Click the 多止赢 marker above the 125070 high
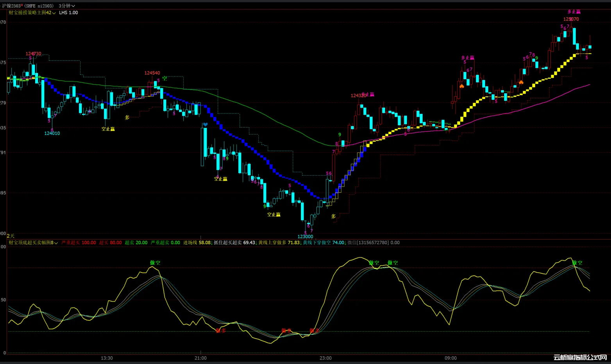 click(574, 12)
